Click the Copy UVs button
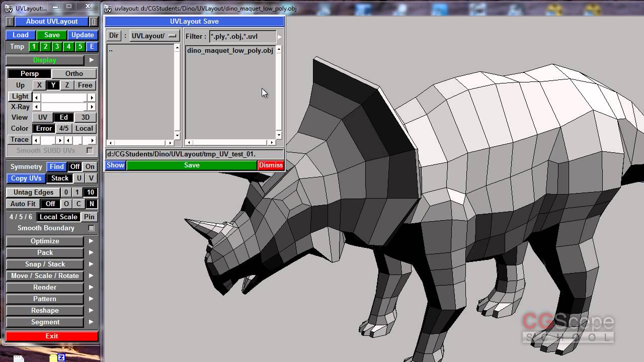This screenshot has height=362, width=644. [x=26, y=178]
